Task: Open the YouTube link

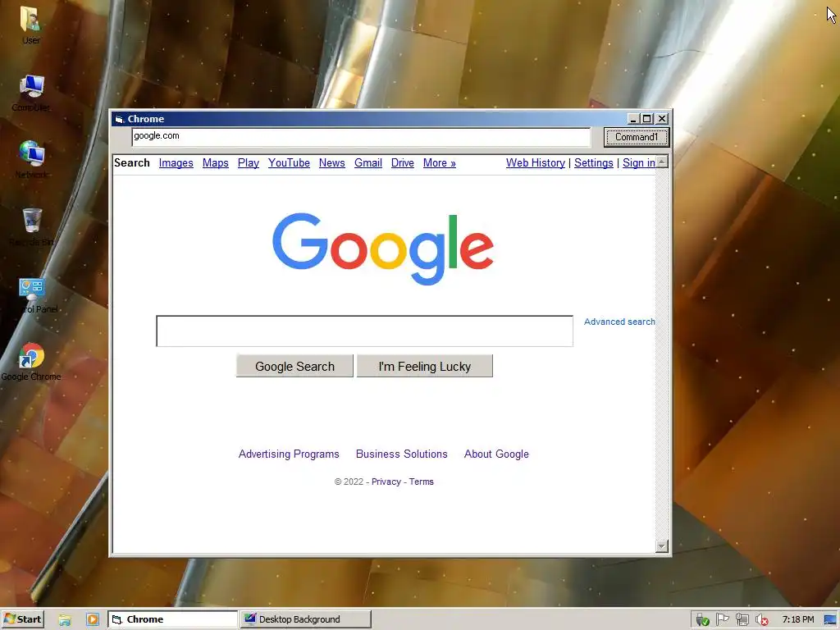Action: pos(289,163)
